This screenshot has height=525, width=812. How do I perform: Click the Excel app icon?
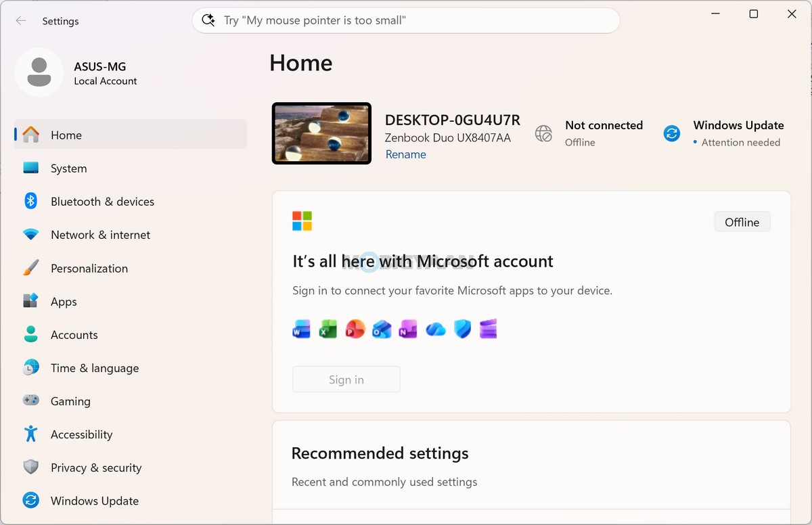pos(328,329)
